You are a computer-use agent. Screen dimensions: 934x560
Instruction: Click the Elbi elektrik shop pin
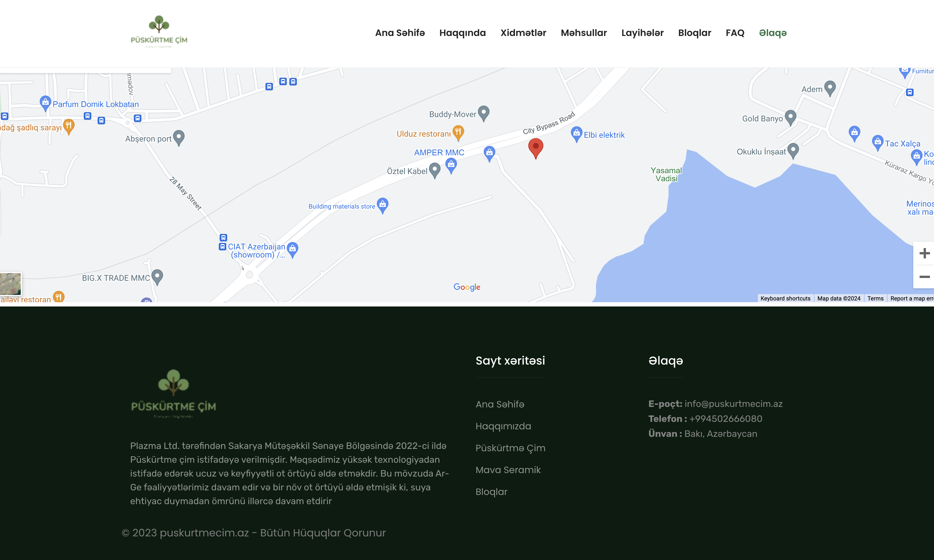pos(576,134)
